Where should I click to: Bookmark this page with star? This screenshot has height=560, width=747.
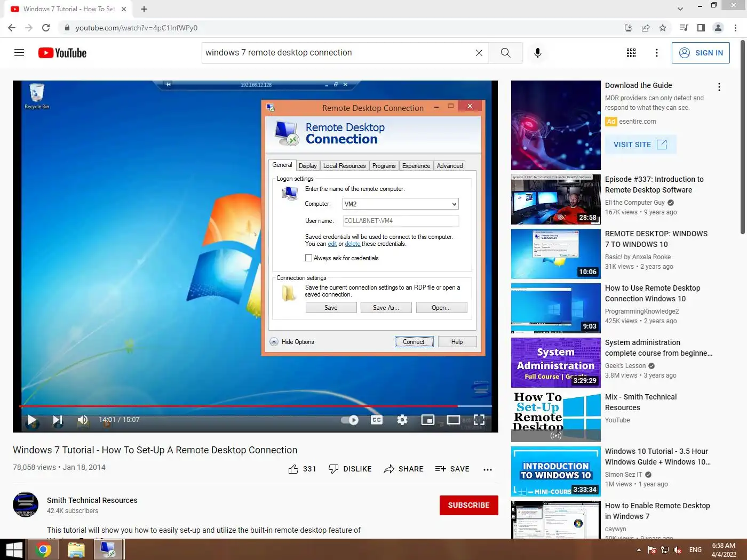click(663, 28)
